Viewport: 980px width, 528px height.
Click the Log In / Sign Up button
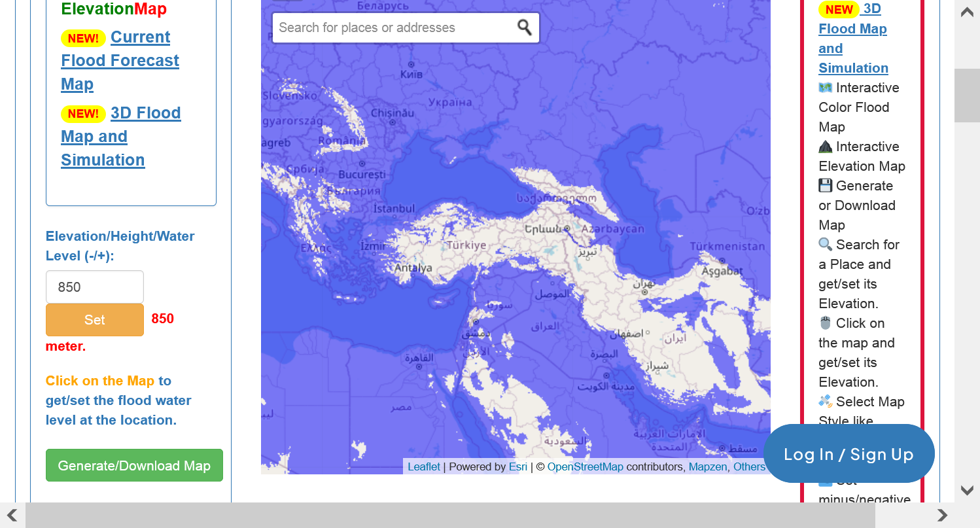tap(849, 454)
